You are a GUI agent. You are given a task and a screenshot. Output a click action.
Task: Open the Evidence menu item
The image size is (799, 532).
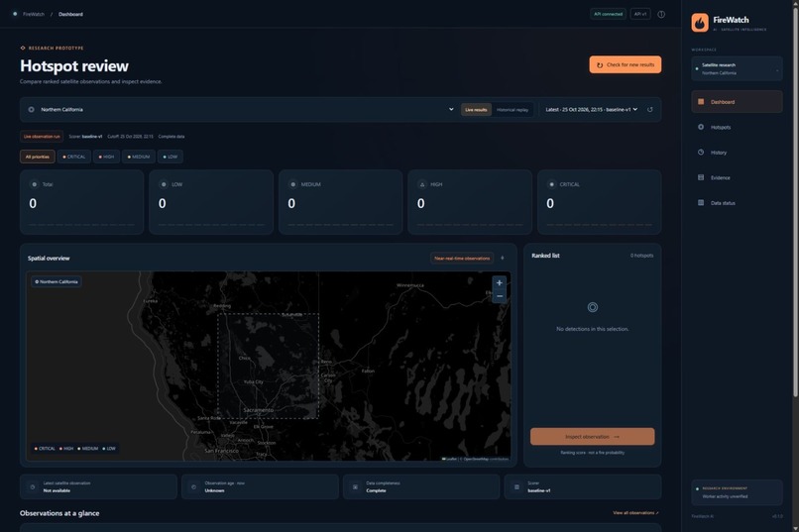737,177
